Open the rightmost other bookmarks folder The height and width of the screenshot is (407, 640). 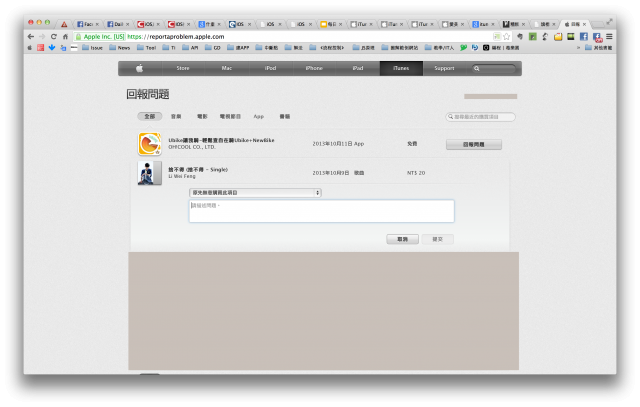(598, 48)
